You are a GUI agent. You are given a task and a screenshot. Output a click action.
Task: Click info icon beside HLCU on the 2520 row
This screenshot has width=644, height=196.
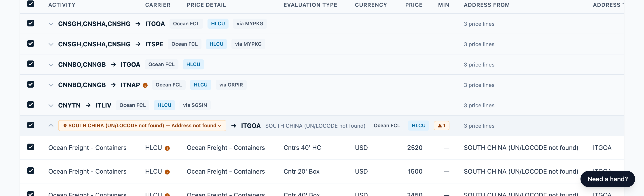point(167,148)
